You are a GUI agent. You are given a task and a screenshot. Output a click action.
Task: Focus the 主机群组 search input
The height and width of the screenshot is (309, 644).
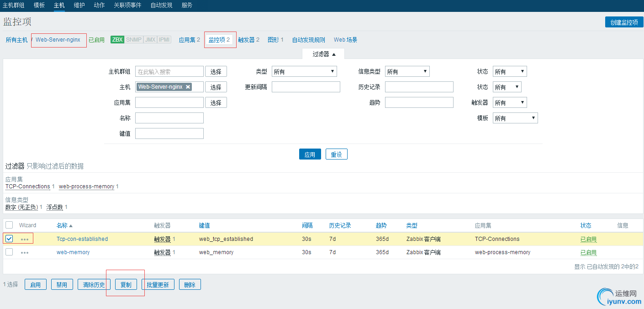pos(169,71)
